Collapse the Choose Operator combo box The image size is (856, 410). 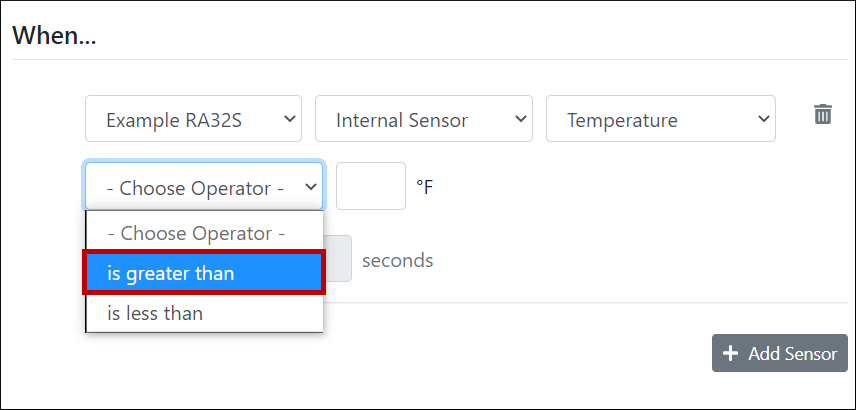click(204, 186)
